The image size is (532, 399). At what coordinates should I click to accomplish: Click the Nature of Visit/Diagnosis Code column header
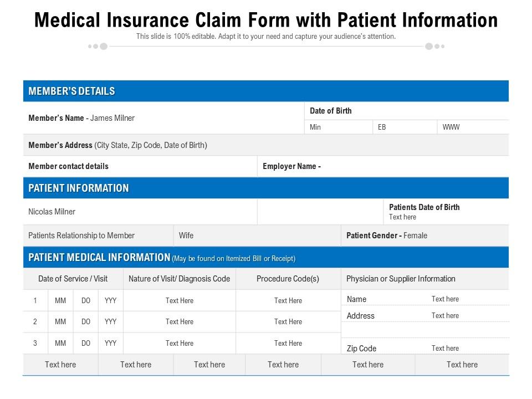(x=179, y=279)
